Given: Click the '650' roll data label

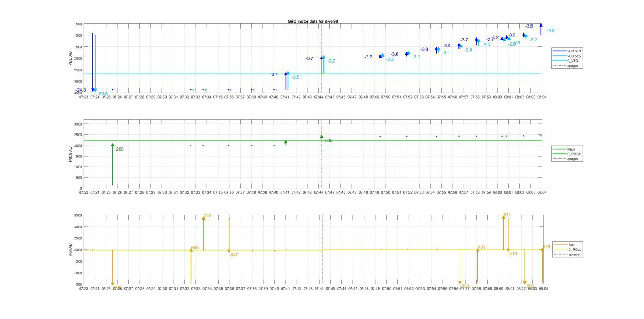Looking at the screenshot, I should coord(195,248).
